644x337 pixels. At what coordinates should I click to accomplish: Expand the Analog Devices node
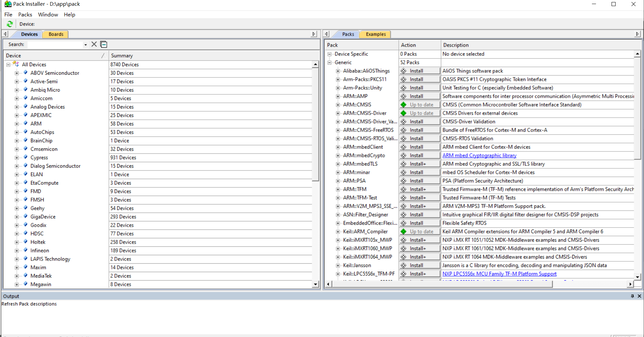click(x=17, y=107)
